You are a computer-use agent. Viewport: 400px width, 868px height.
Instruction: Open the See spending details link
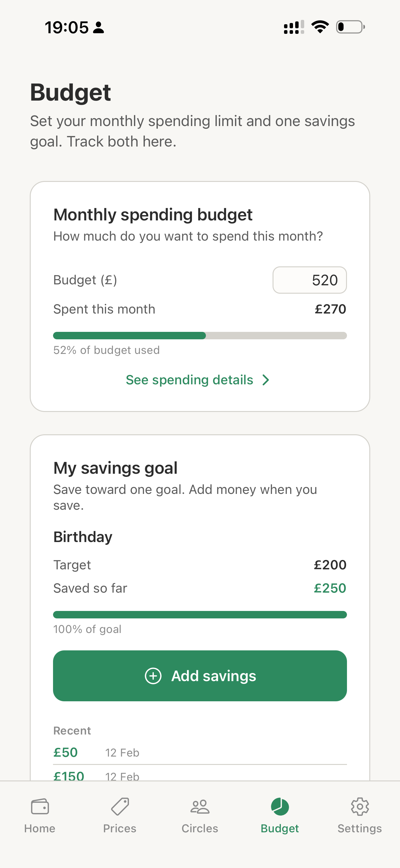tap(189, 380)
